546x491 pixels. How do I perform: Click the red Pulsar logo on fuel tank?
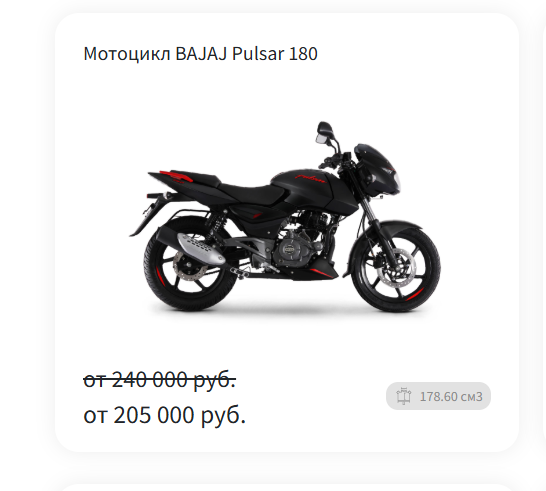click(311, 178)
